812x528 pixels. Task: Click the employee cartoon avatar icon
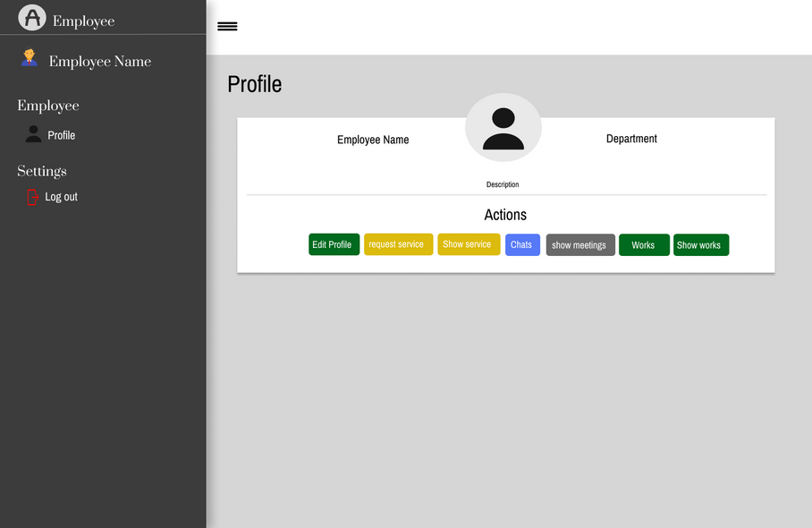click(x=29, y=57)
